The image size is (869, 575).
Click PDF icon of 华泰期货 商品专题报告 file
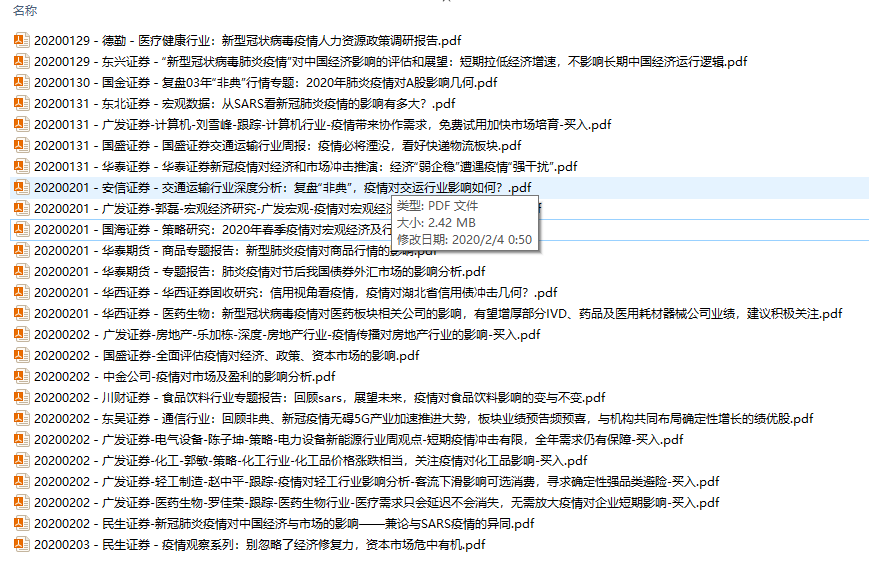pos(22,250)
